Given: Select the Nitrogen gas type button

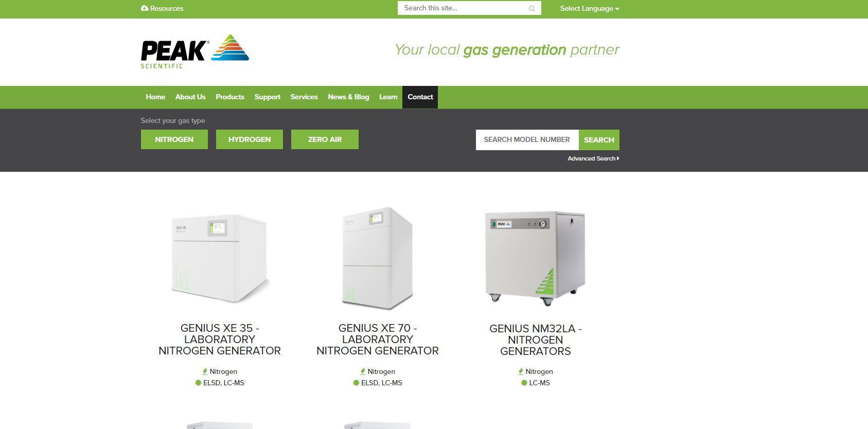Looking at the screenshot, I should [174, 139].
